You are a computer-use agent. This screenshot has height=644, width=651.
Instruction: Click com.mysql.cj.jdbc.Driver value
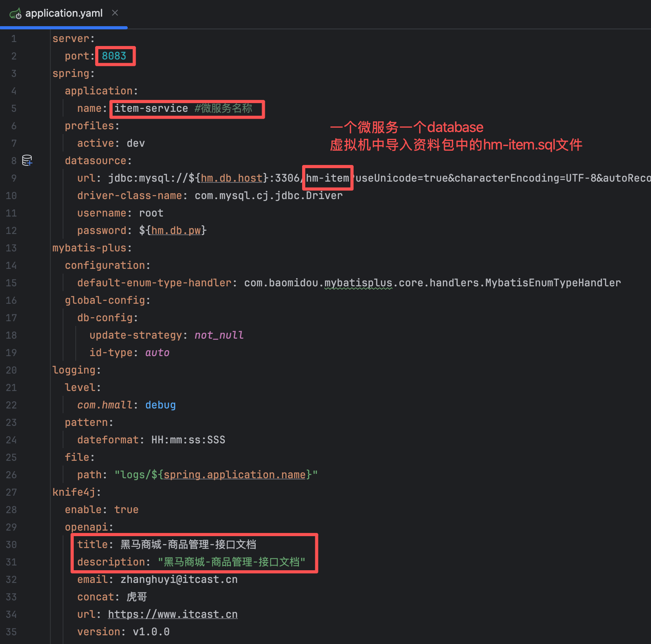(269, 195)
